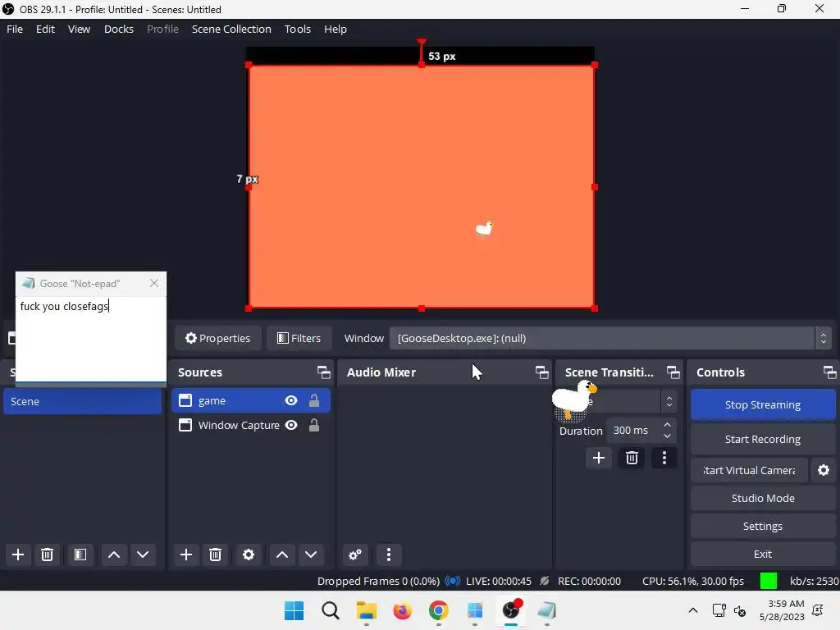Start Virtual Camera button
The width and height of the screenshot is (840, 630).
tap(749, 470)
